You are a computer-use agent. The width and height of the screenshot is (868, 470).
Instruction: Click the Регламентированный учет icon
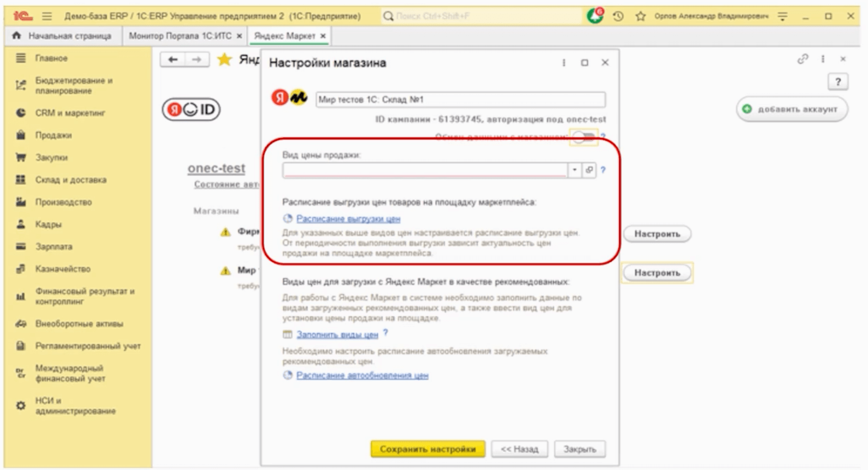click(x=20, y=345)
